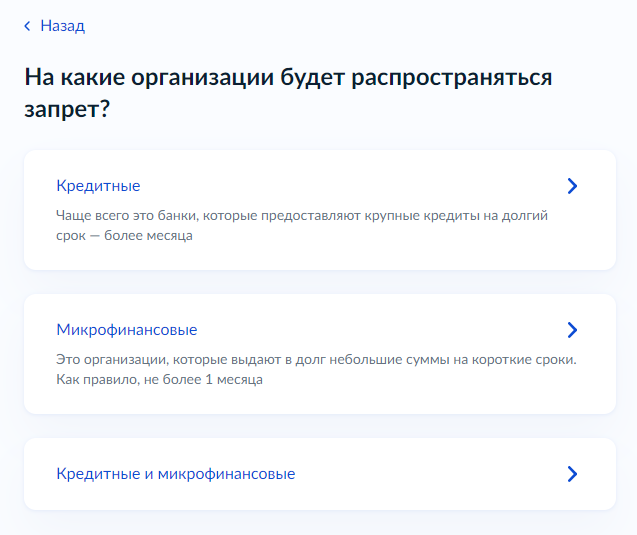The width and height of the screenshot is (637, 535).
Task: Go back using the Назад link
Action: 62,26
